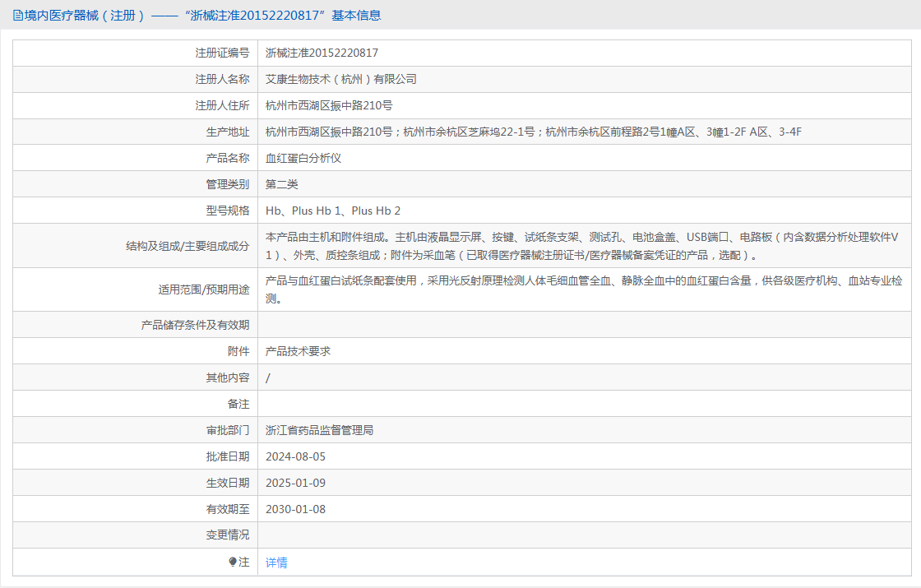Select model spec Hb、Plus Hb 1、Plus Hb 2
Image resolution: width=921 pixels, height=588 pixels.
pyautogui.click(x=333, y=211)
